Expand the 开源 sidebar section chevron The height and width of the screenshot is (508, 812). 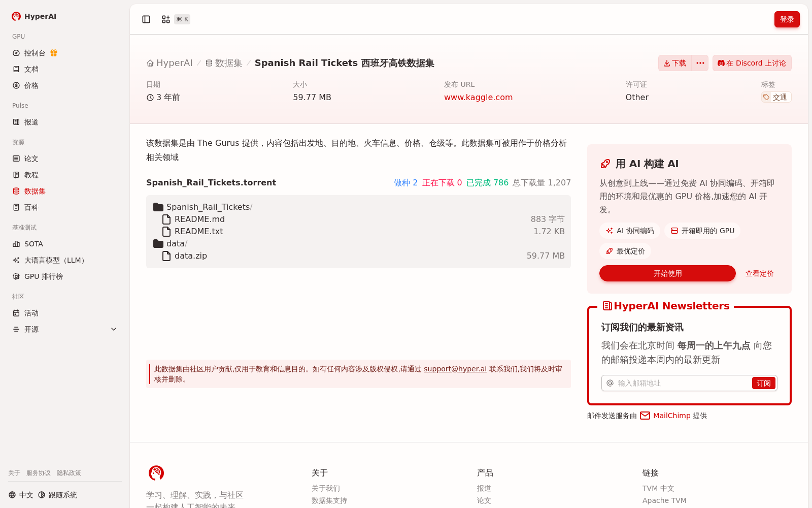(114, 329)
